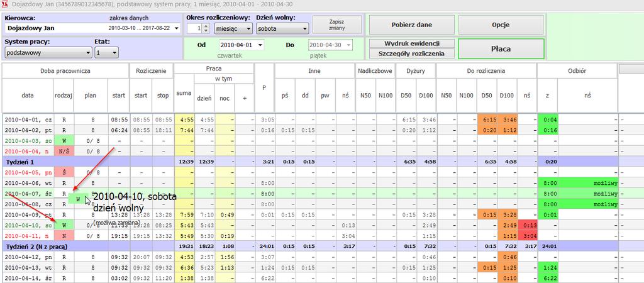The height and width of the screenshot is (283, 644).
Task: Click the 'rodzaj' column header
Action: [64, 95]
